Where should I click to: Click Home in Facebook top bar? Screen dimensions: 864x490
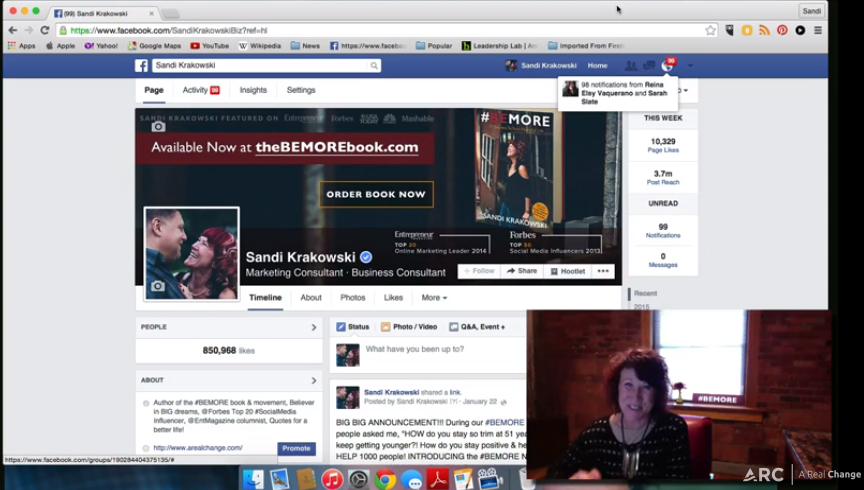597,66
